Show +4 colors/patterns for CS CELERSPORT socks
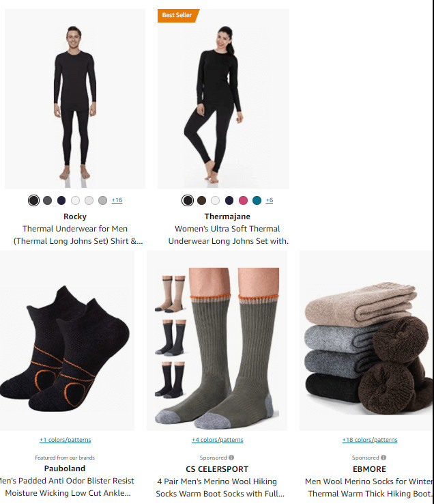The width and height of the screenshot is (434, 504). click(x=218, y=440)
